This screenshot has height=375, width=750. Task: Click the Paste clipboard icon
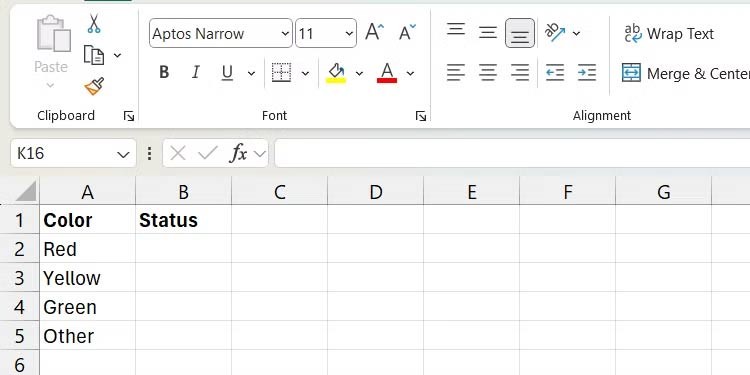pos(54,33)
